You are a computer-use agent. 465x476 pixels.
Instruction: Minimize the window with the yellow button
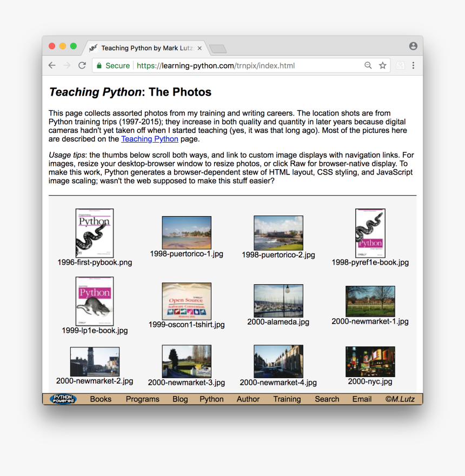click(x=63, y=46)
